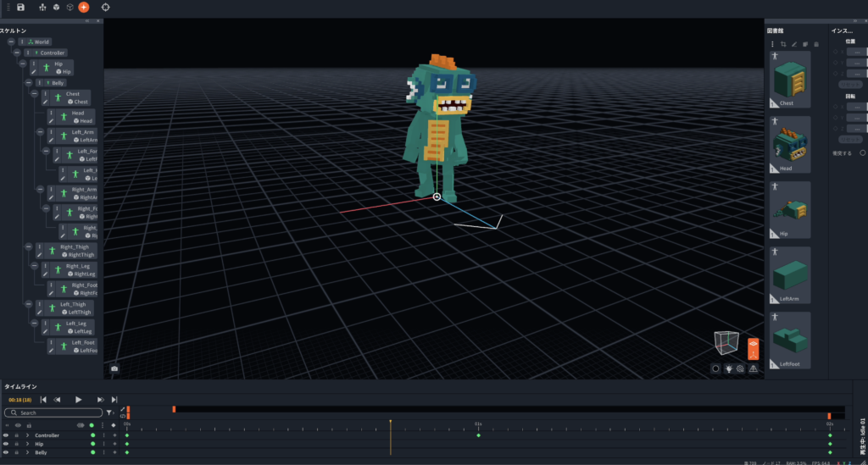Collapse the World node in skeleton tree
This screenshot has height=465, width=868.
pyautogui.click(x=11, y=42)
